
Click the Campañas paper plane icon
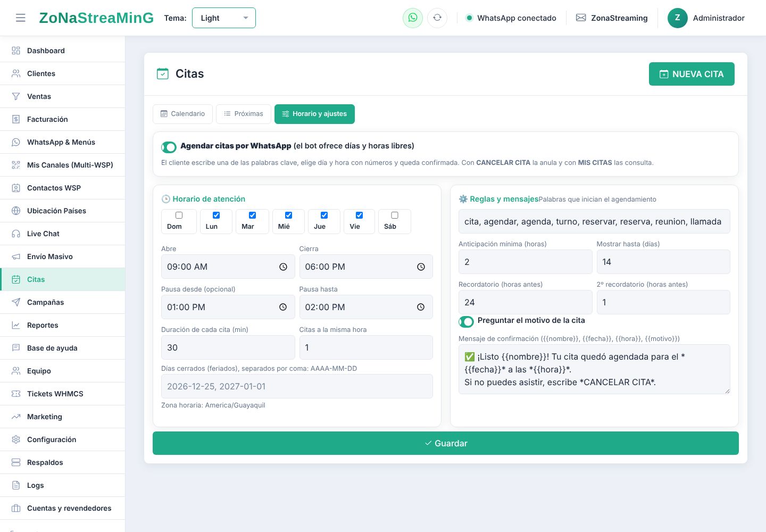coord(16,302)
